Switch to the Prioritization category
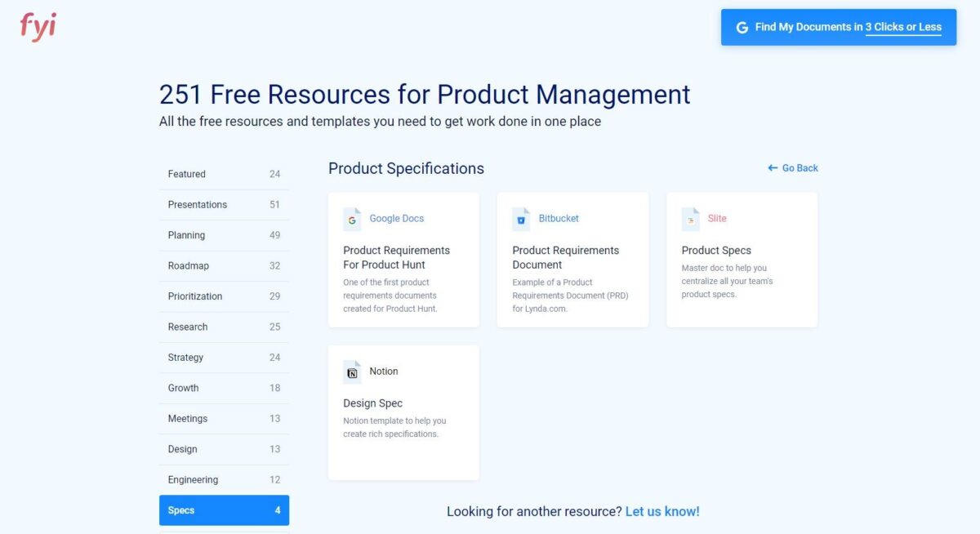Viewport: 980px width, 534px height. (224, 296)
